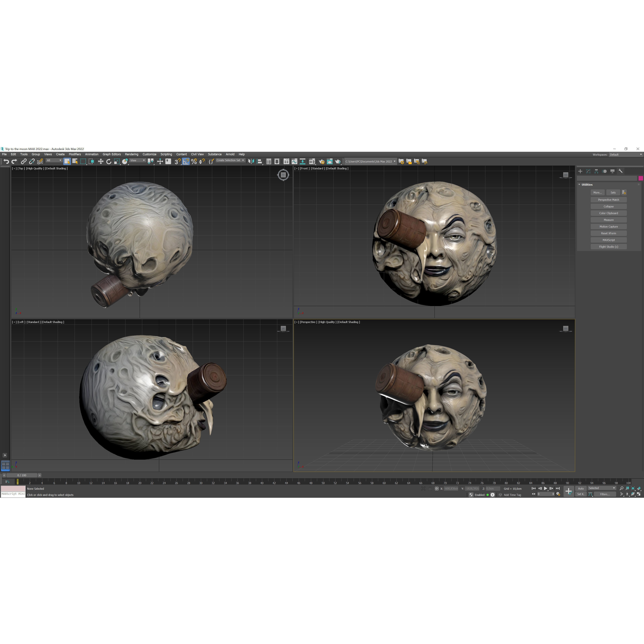The height and width of the screenshot is (644, 644).
Task: Open the Display panel icon
Action: click(x=613, y=171)
